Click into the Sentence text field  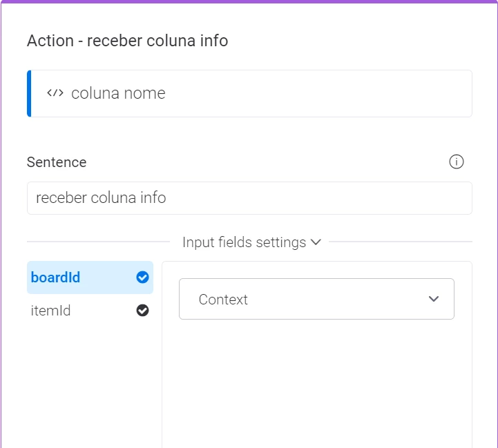pyautogui.click(x=249, y=198)
